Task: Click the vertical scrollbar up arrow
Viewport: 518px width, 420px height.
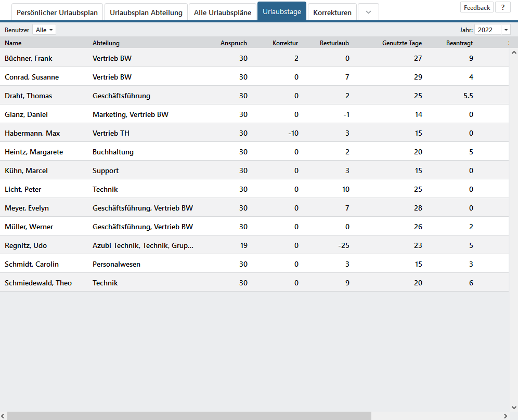Action: click(513, 53)
